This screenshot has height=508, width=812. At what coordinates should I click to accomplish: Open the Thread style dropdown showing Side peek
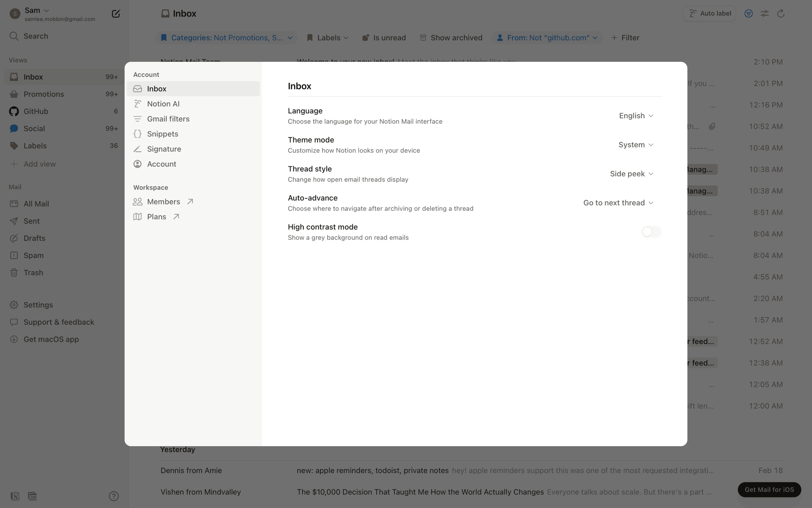tap(631, 174)
